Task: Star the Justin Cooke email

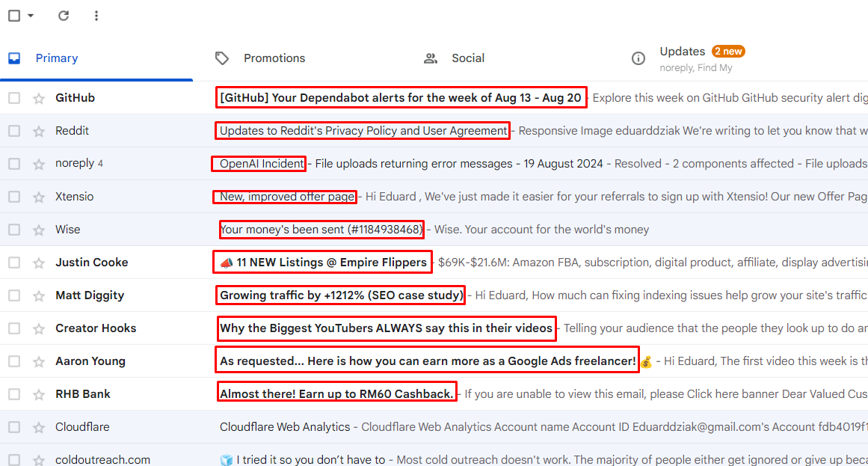Action: 39,263
